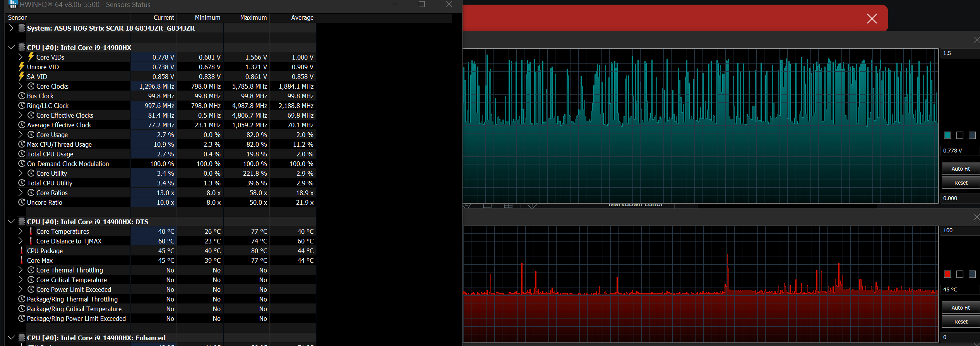Expand the Core Ratios row
This screenshot has height=346, width=980.
[21, 192]
